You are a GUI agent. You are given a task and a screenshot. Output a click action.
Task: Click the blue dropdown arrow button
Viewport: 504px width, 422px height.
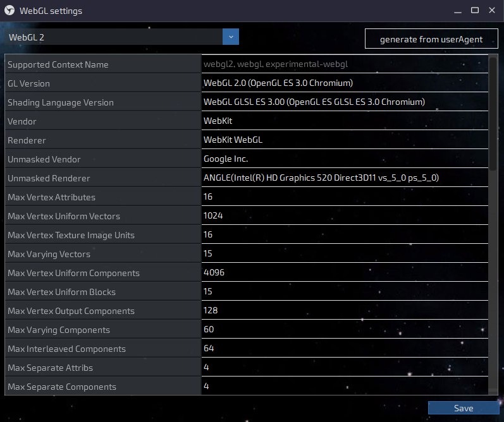230,37
